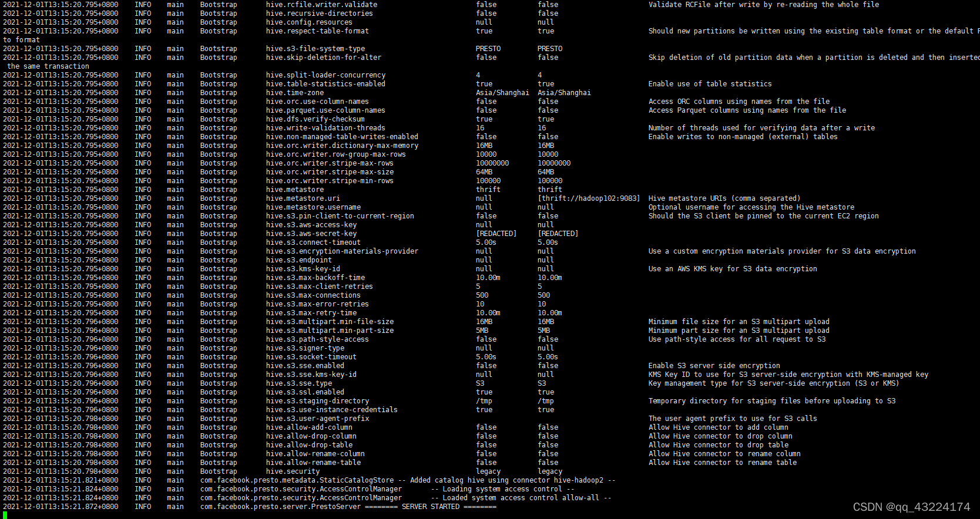Click 'Loaded system access control allow-all' message

click(521, 498)
